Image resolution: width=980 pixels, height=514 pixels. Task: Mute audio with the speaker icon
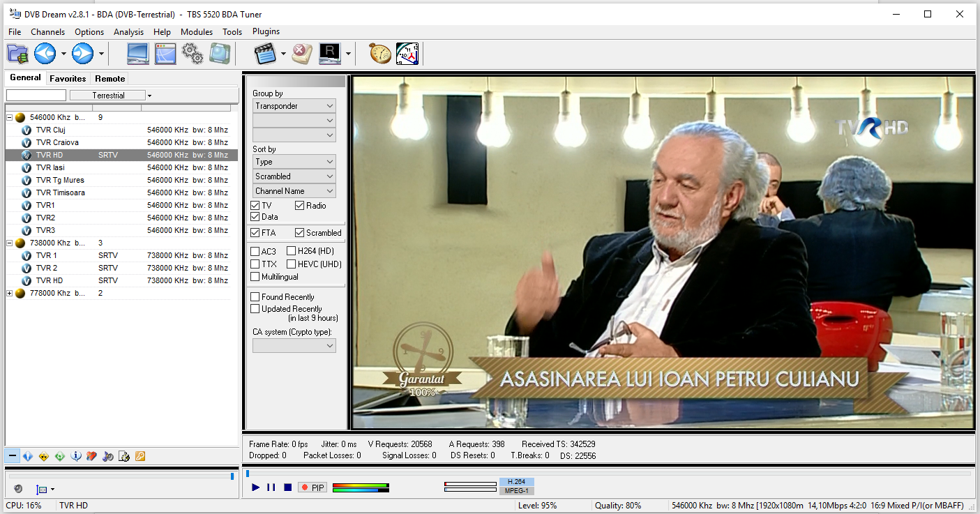pyautogui.click(x=18, y=489)
